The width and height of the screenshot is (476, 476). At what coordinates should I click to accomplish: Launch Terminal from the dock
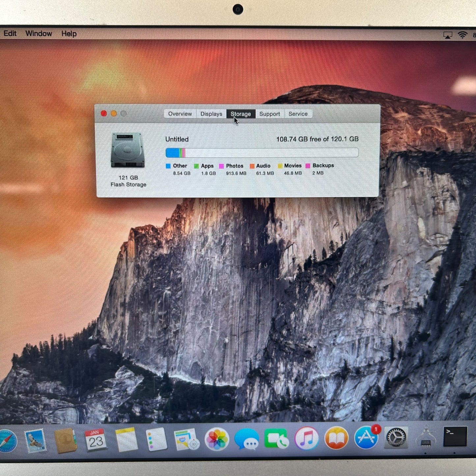click(455, 437)
